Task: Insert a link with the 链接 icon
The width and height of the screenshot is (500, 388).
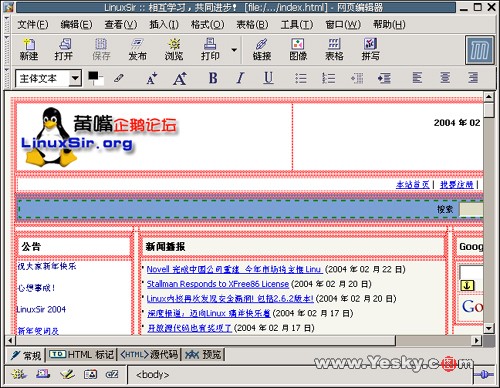Action: click(262, 49)
